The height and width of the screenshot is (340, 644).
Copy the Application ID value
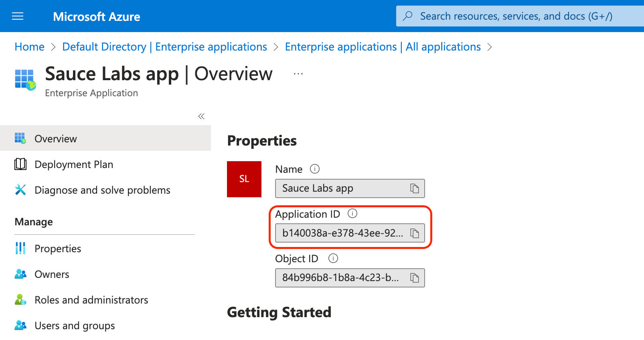pos(414,233)
